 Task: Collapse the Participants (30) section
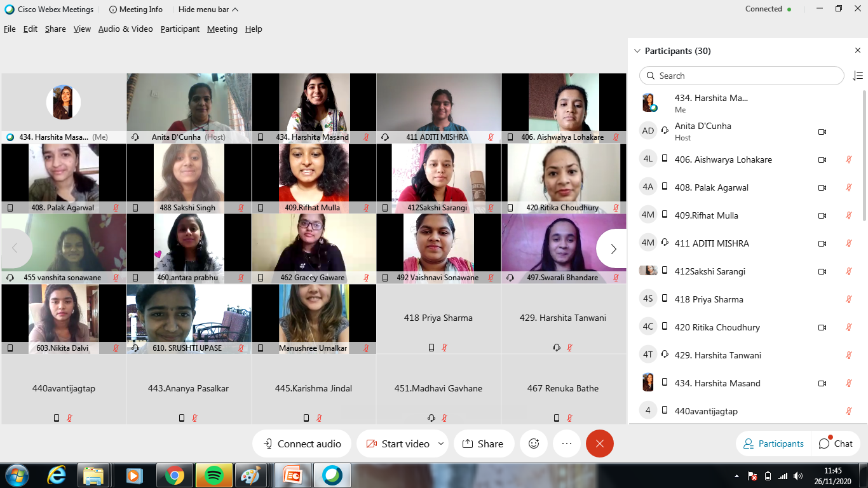coord(637,51)
